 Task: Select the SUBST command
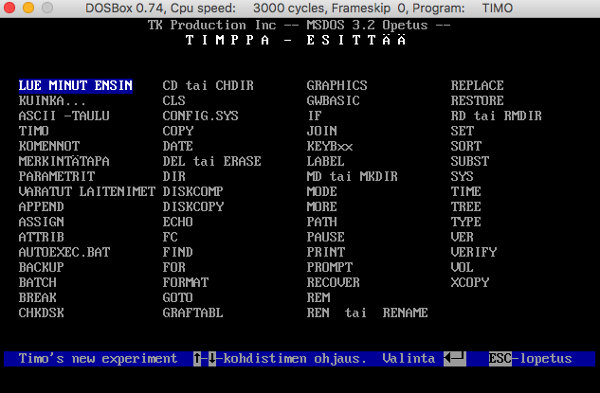pyautogui.click(x=470, y=161)
